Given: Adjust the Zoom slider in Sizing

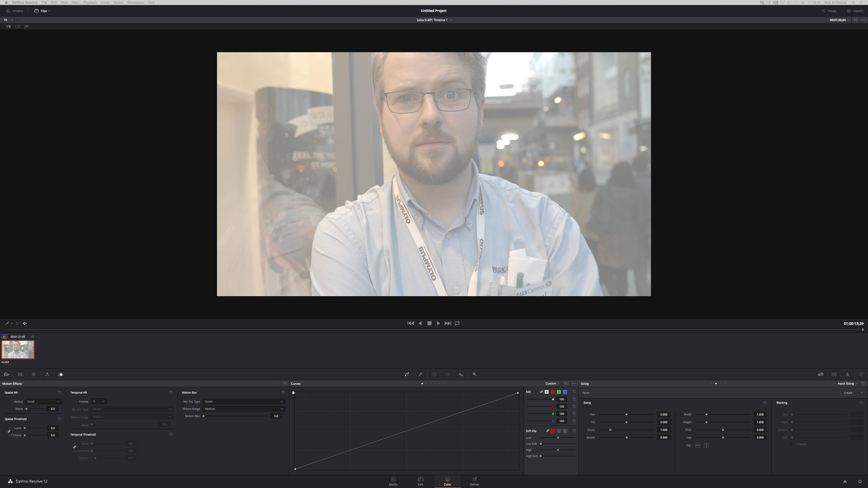Looking at the screenshot, I should [x=610, y=430].
